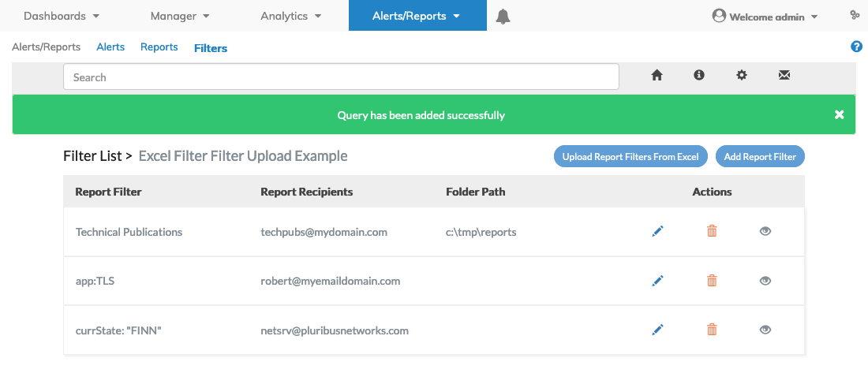
Task: Delete the app:TLS report filter
Action: click(712, 280)
